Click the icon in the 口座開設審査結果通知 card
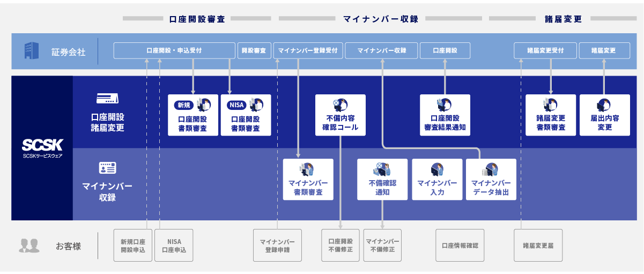 [445, 105]
